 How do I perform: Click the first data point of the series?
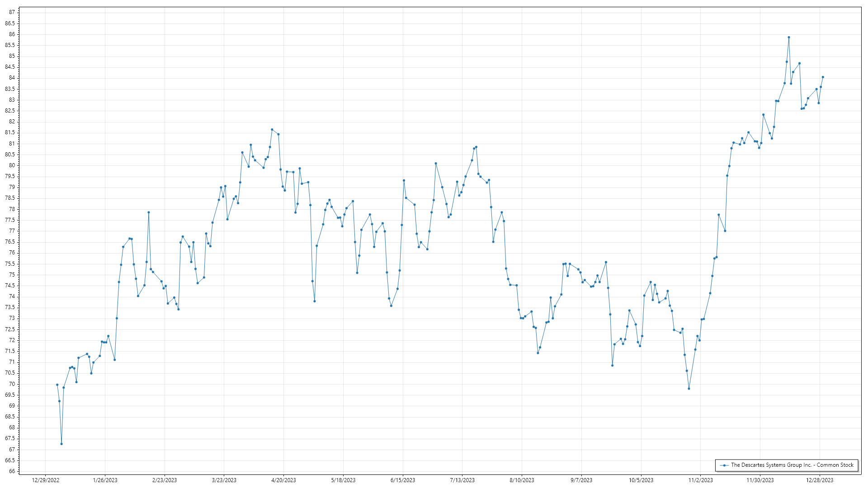(x=57, y=385)
